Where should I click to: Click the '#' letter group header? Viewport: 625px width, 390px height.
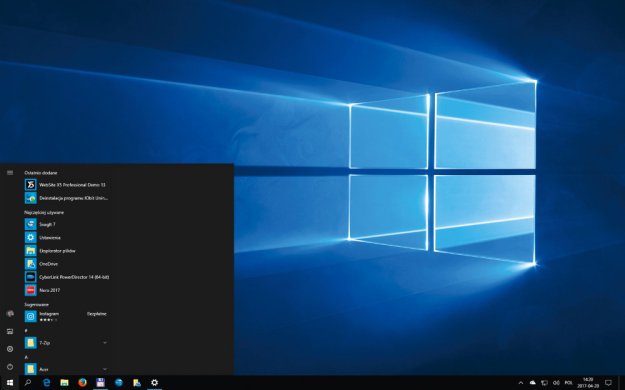(26, 331)
